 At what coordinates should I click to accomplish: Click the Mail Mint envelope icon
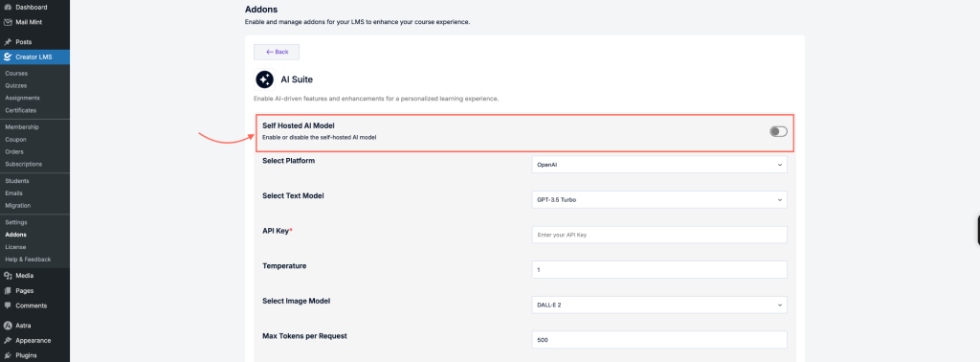click(8, 22)
